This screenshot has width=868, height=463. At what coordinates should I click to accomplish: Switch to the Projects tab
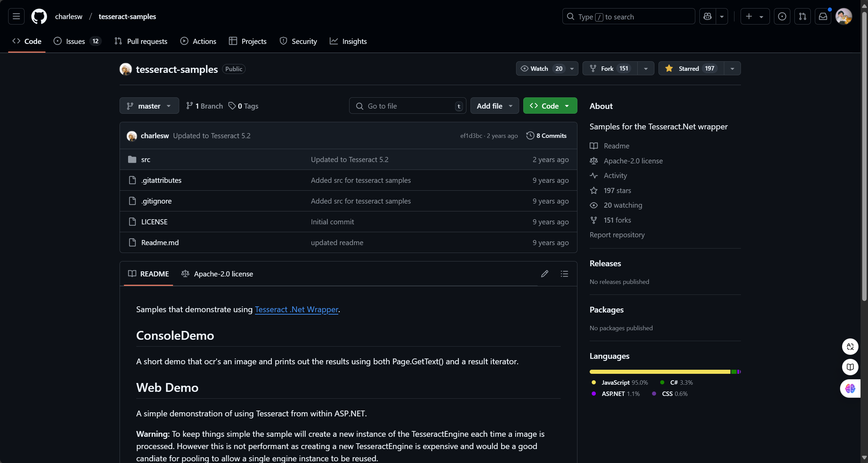248,41
